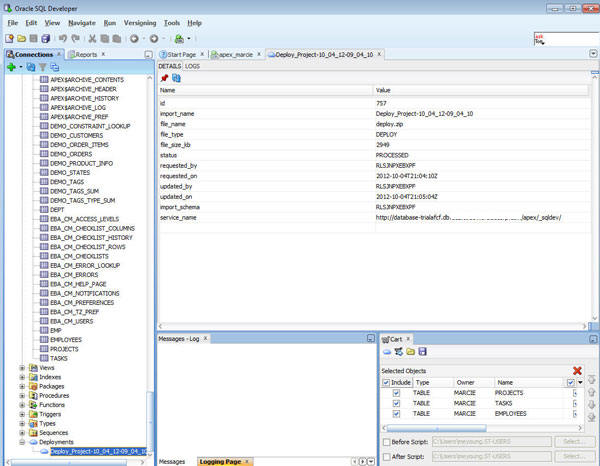Select the EMPLOYEES table in the Connections tree

[65, 339]
